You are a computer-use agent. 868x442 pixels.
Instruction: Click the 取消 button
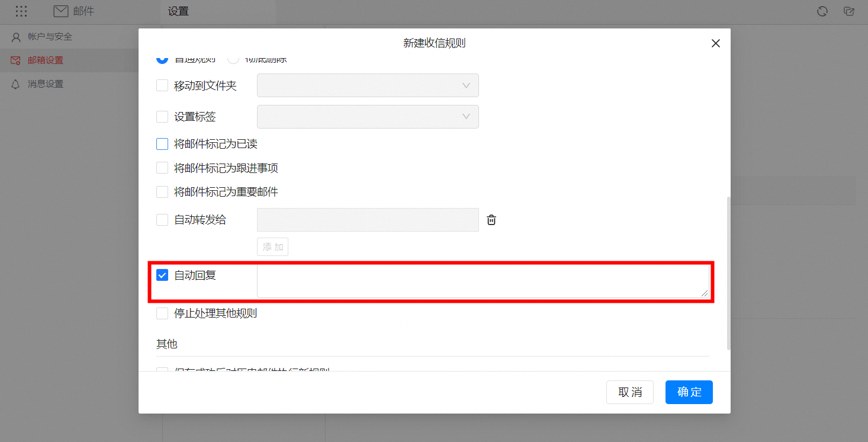pyautogui.click(x=630, y=392)
